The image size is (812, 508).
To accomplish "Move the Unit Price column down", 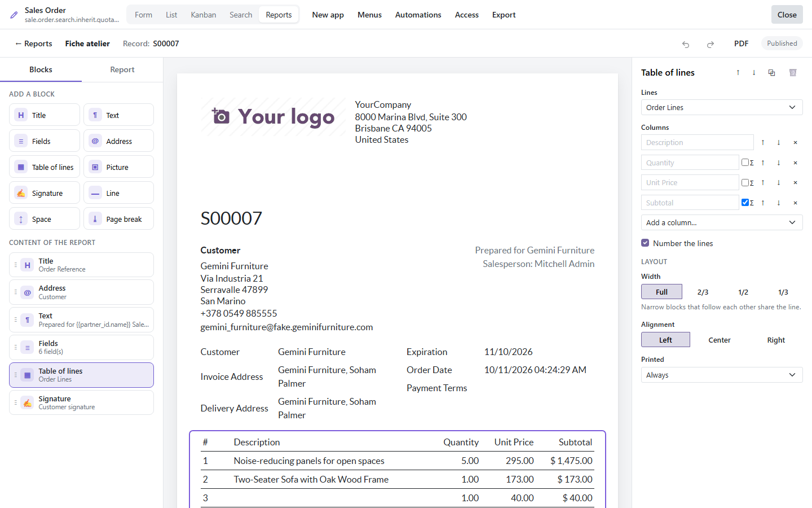I will 779,183.
